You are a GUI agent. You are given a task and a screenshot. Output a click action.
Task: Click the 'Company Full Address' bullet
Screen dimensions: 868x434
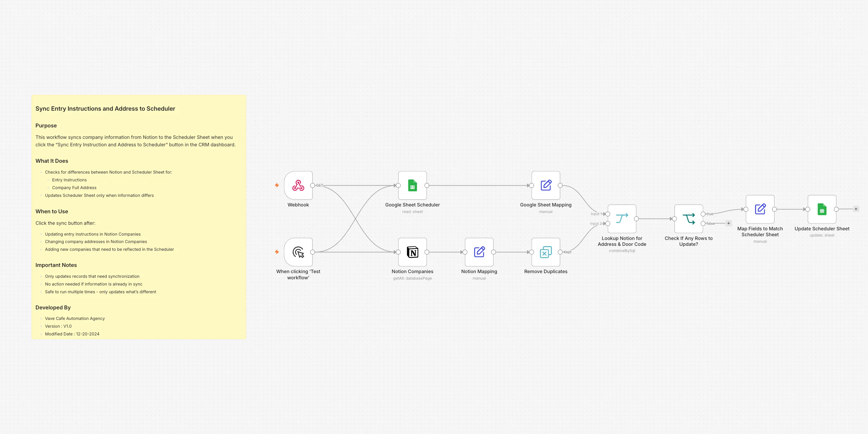[x=74, y=188]
